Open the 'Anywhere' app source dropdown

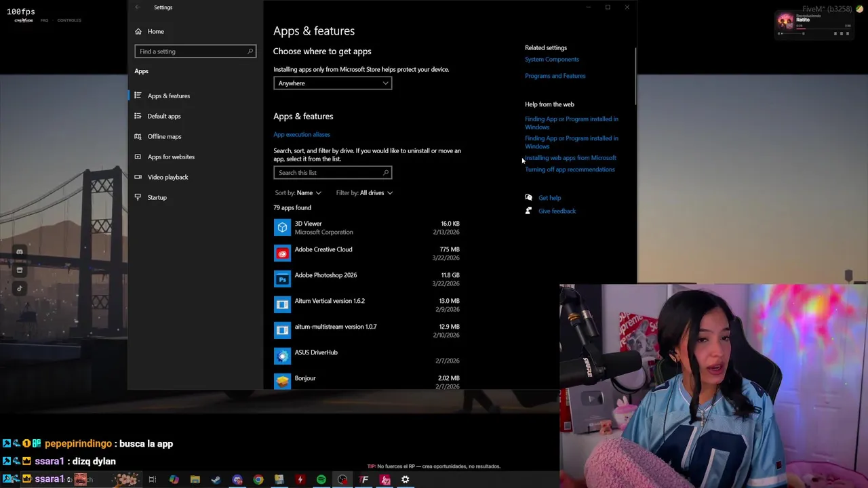tap(333, 83)
